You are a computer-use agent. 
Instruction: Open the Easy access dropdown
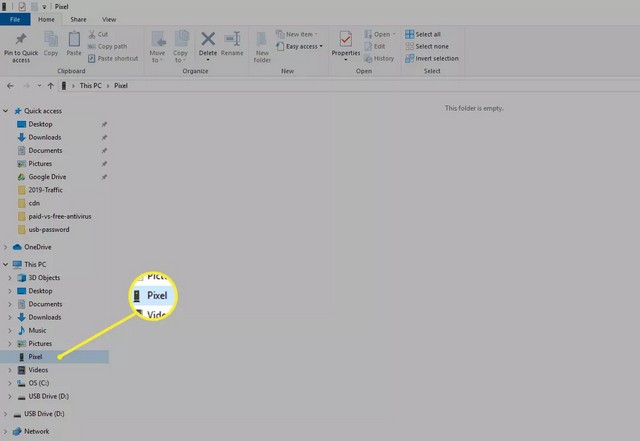click(x=303, y=46)
